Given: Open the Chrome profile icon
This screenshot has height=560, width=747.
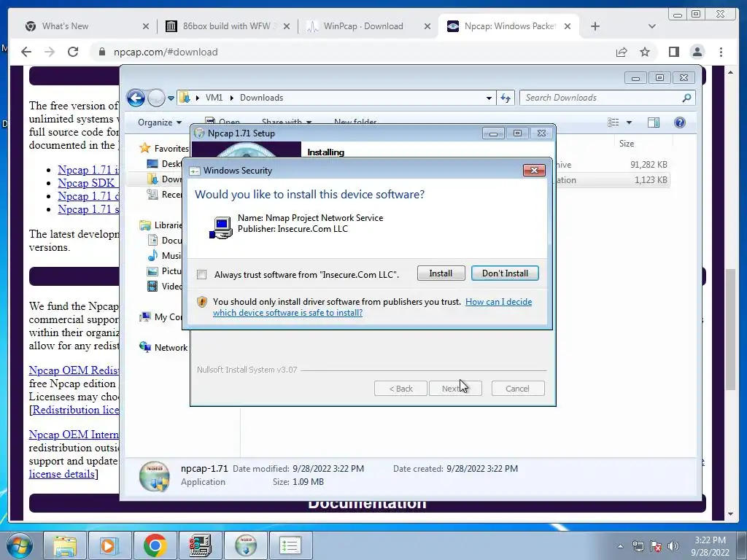Looking at the screenshot, I should point(697,52).
